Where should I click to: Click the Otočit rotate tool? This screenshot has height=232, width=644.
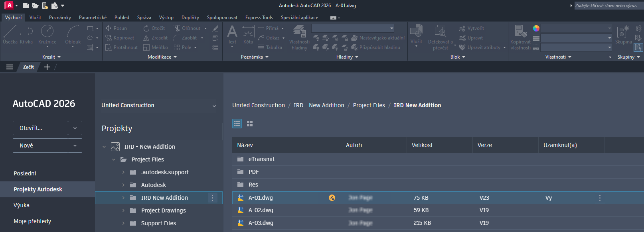point(154,28)
